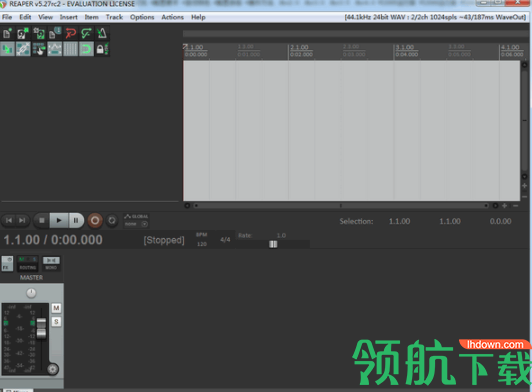
Task: Toggle the snap magnet button
Action: pos(87,49)
